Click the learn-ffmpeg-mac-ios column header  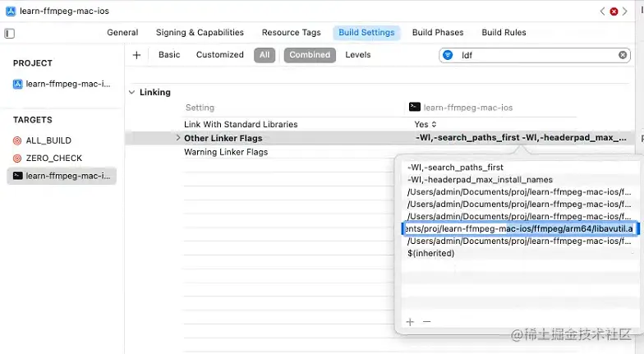(461, 108)
